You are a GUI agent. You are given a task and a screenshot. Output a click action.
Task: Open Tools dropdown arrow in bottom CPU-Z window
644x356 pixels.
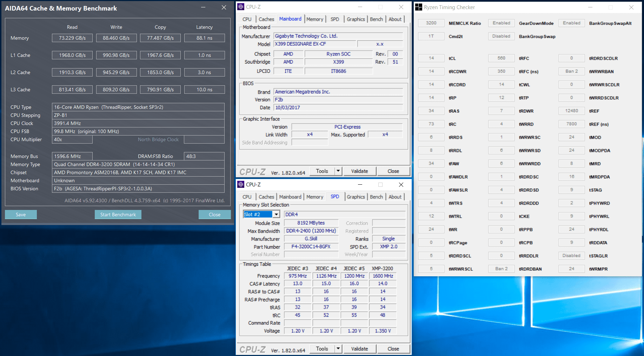[x=338, y=349]
